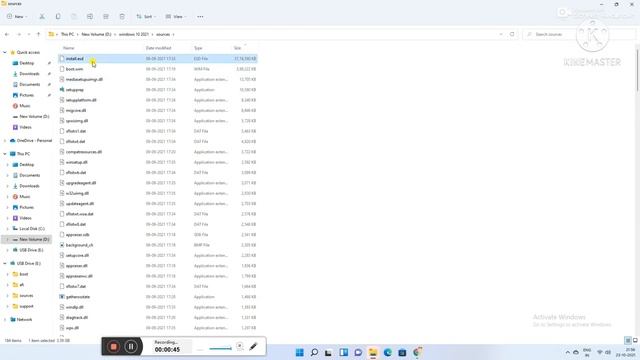Open Task View on taskbar
Viewport: 640px width, 360px height.
[329, 352]
